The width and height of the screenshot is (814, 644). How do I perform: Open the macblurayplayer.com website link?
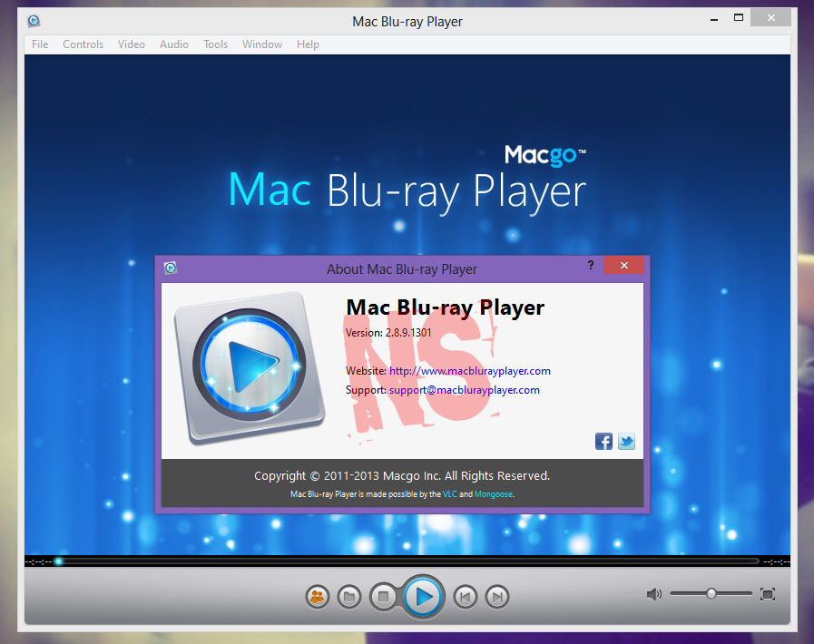pyautogui.click(x=470, y=371)
